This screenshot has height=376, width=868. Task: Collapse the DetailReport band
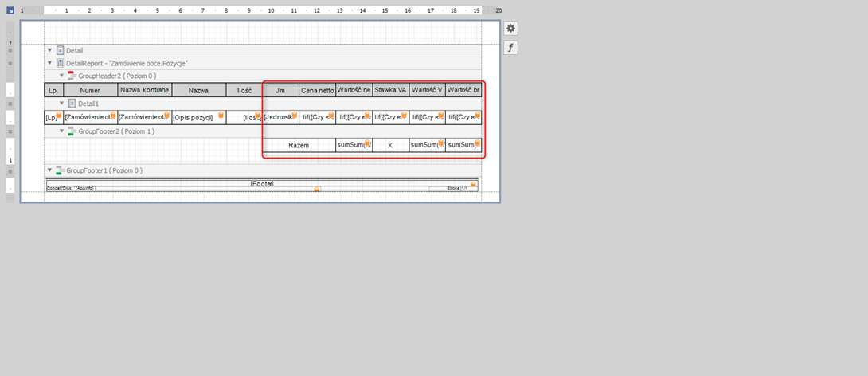[x=49, y=63]
